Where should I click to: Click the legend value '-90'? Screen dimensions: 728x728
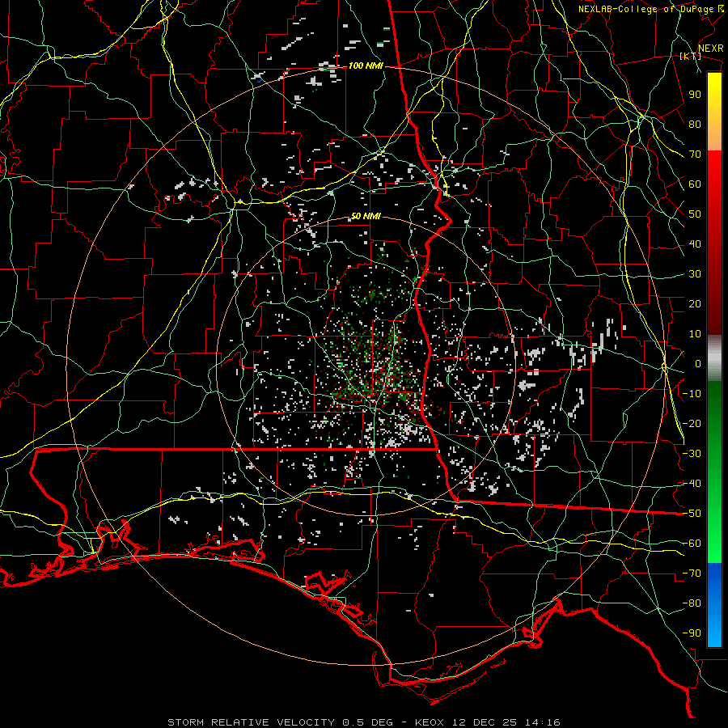692,633
